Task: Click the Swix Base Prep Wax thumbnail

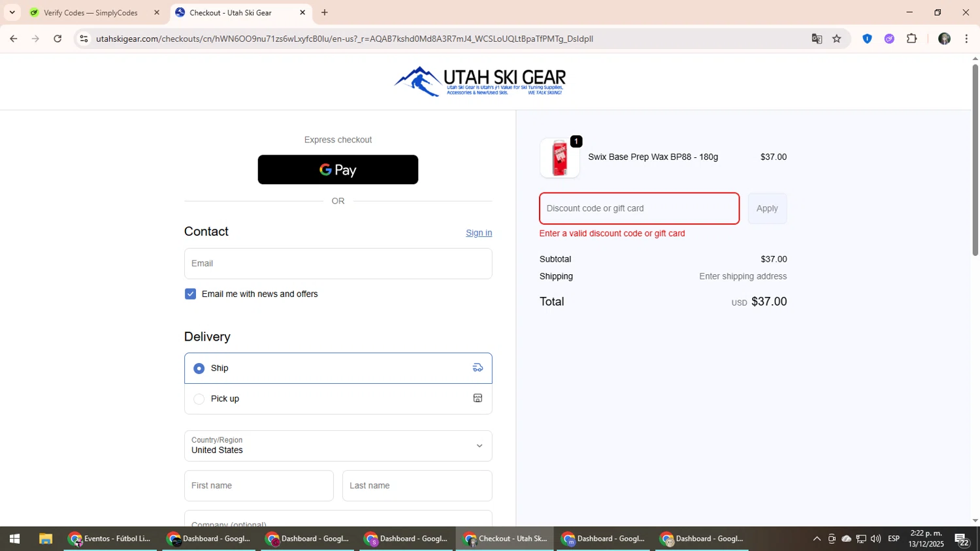Action: [559, 158]
